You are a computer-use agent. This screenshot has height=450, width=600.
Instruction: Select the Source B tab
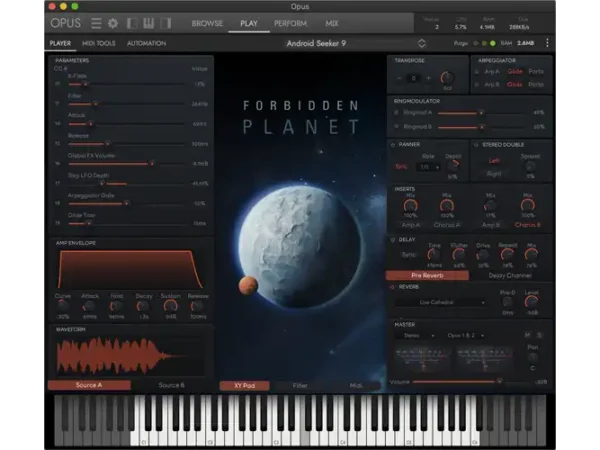coord(171,385)
